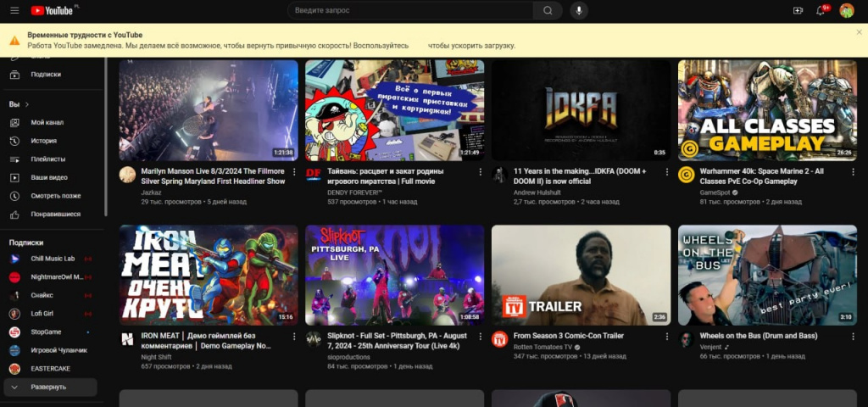
Task: Click Andrew Hulshult channel name
Action: (x=537, y=192)
